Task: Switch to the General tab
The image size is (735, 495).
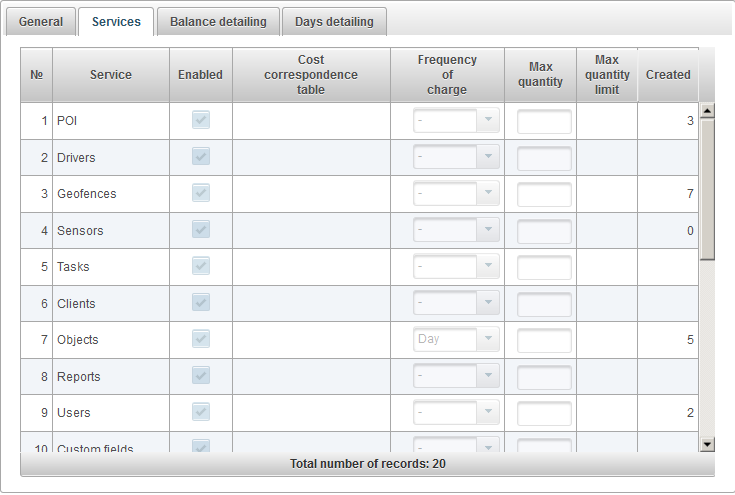Action: [41, 22]
